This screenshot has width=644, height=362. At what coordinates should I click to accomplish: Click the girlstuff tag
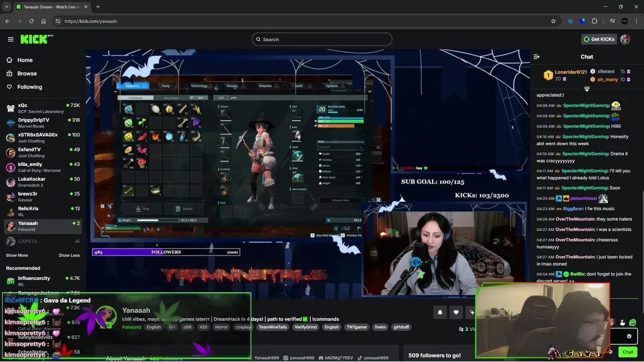401,327
